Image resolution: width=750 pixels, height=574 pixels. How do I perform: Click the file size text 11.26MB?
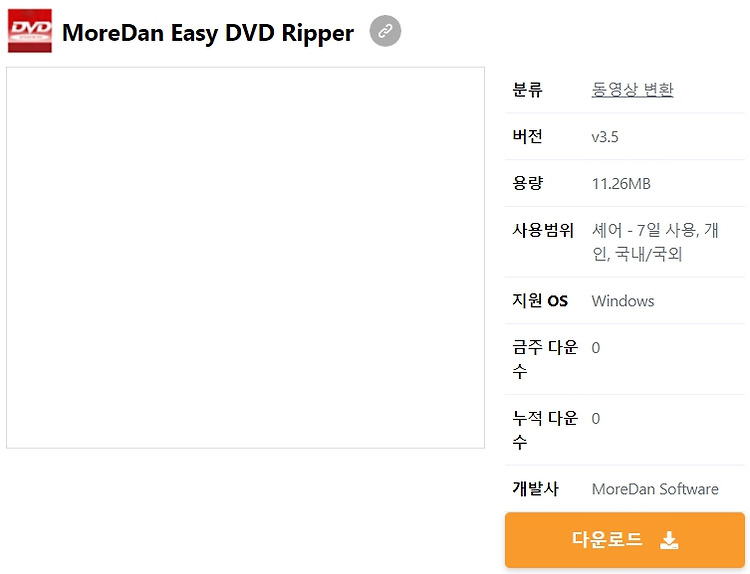(x=621, y=184)
